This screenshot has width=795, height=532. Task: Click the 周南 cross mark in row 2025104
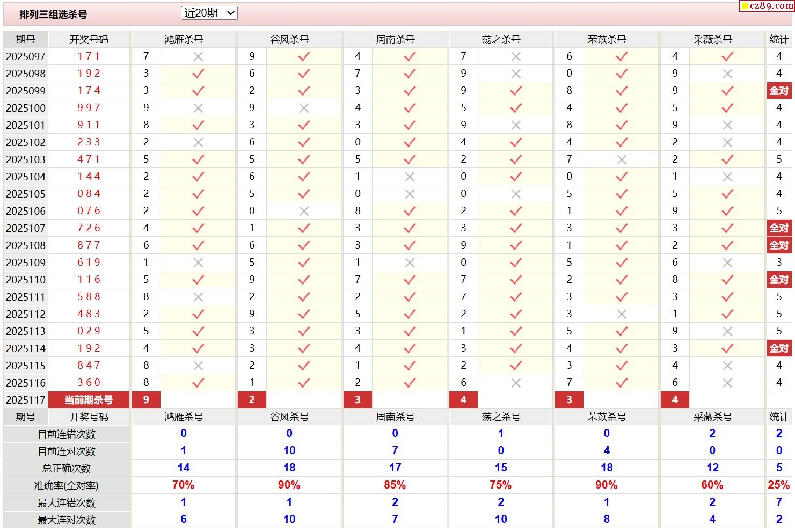[x=410, y=177]
